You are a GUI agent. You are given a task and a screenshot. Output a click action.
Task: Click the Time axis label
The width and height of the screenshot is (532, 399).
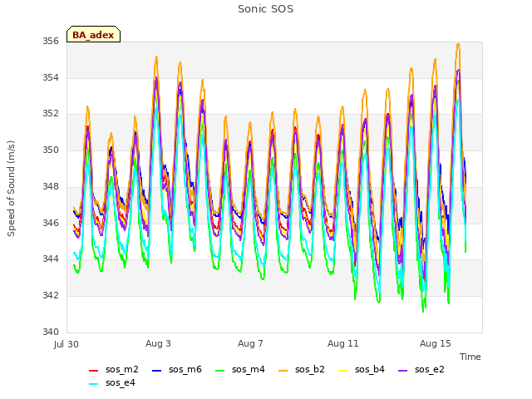(470, 357)
